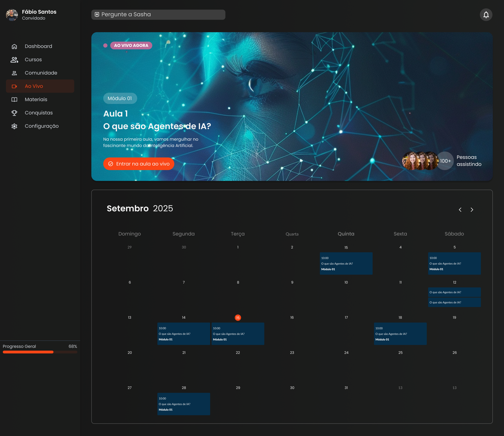504x436 pixels.
Task: Go to previous month with left chevron
Action: [x=460, y=210]
